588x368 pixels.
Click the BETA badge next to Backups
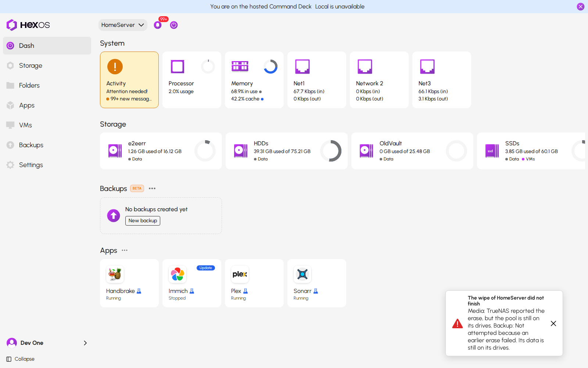coord(137,188)
